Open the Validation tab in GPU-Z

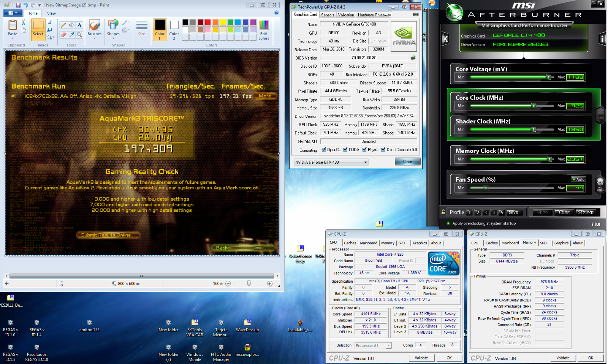pyautogui.click(x=346, y=15)
